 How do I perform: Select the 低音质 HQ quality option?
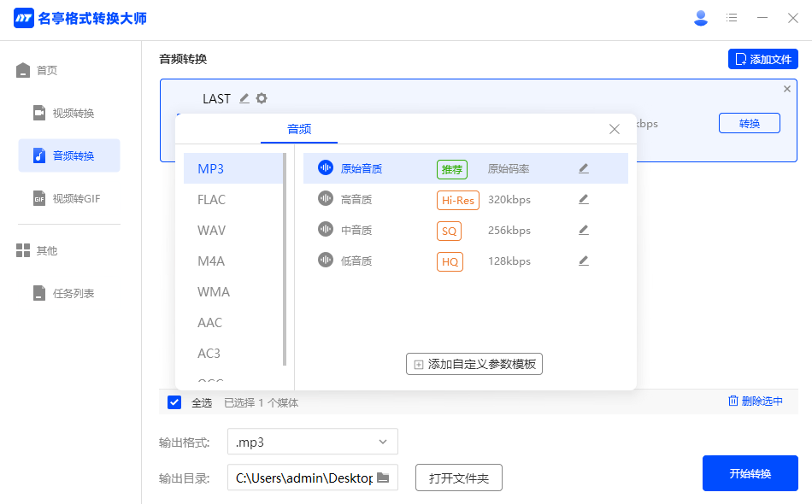coord(356,261)
